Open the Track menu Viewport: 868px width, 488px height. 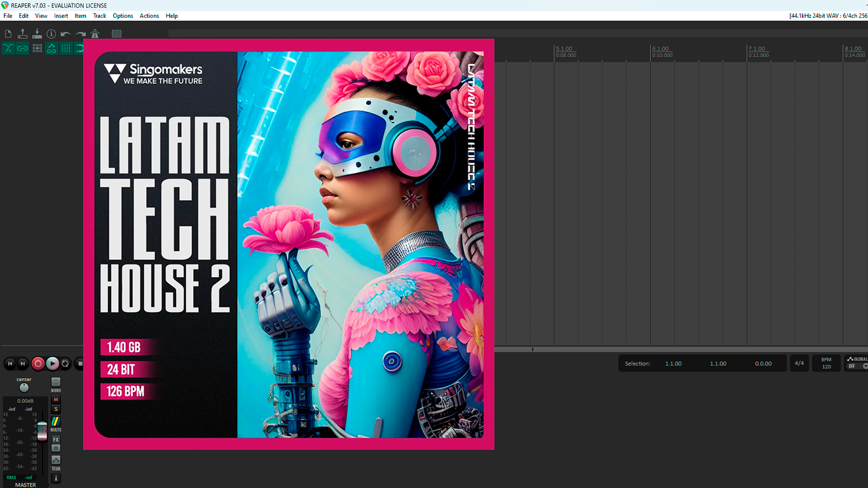pos(100,16)
